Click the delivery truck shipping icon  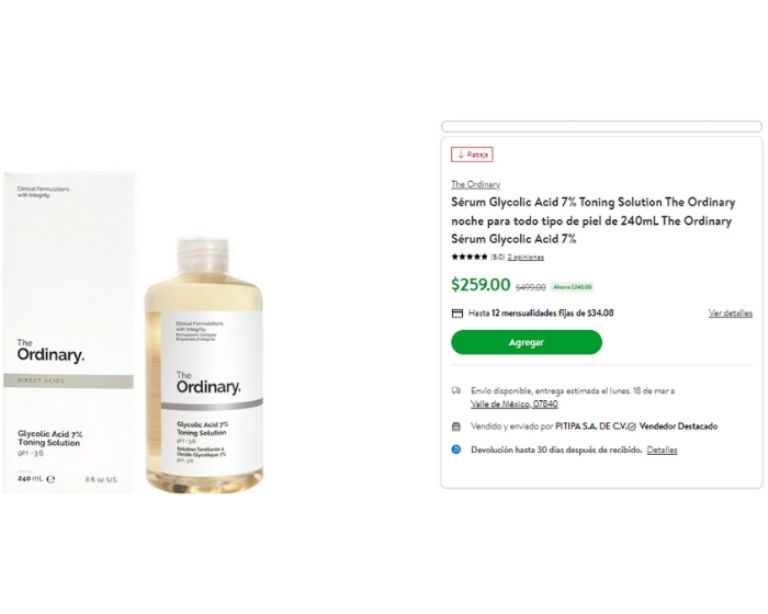click(456, 390)
